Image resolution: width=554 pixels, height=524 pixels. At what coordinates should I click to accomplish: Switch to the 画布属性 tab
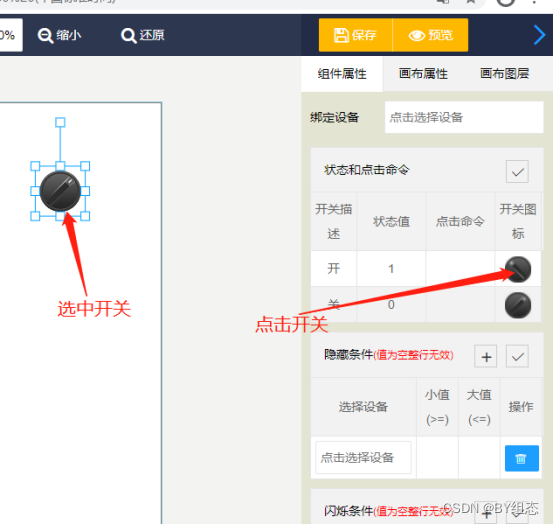[x=423, y=74]
